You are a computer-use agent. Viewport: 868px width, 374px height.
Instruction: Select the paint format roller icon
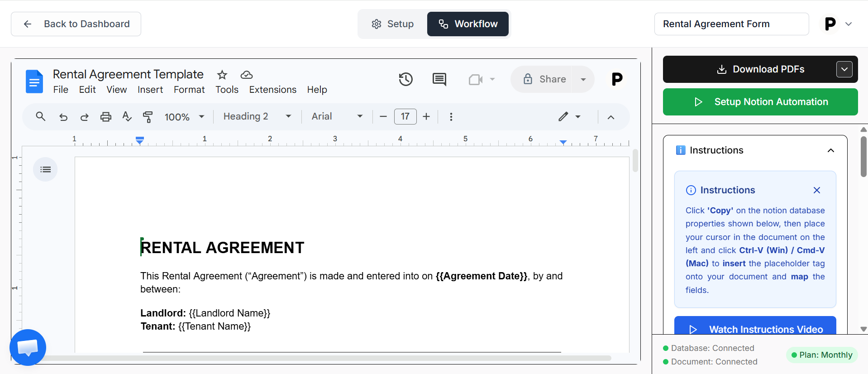[x=148, y=117]
